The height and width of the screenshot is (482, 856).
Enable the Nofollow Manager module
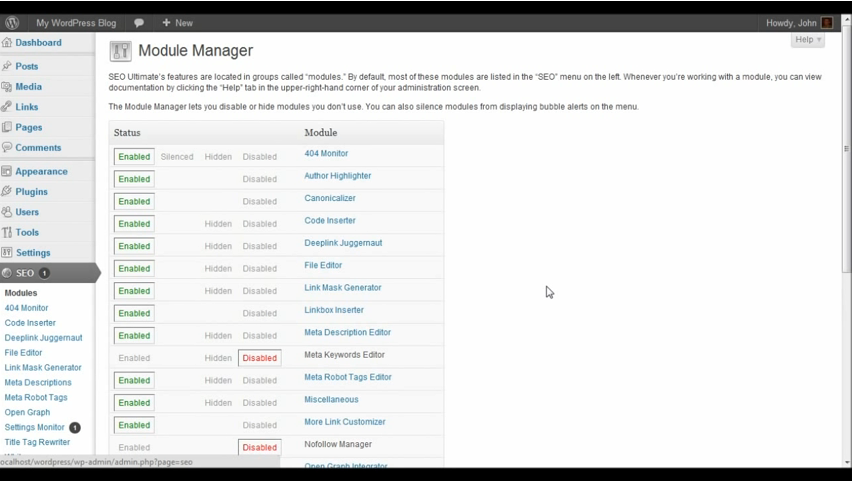coord(134,448)
